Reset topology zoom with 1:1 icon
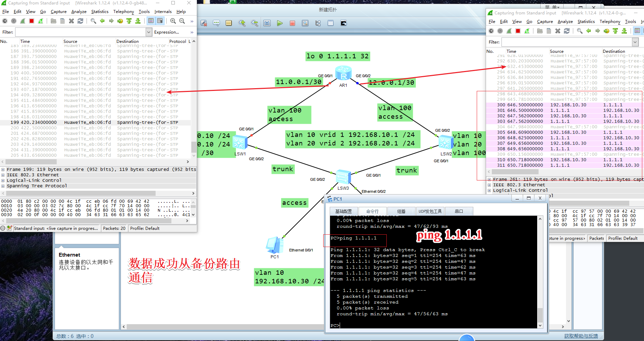The height and width of the screenshot is (341, 644). tap(267, 23)
